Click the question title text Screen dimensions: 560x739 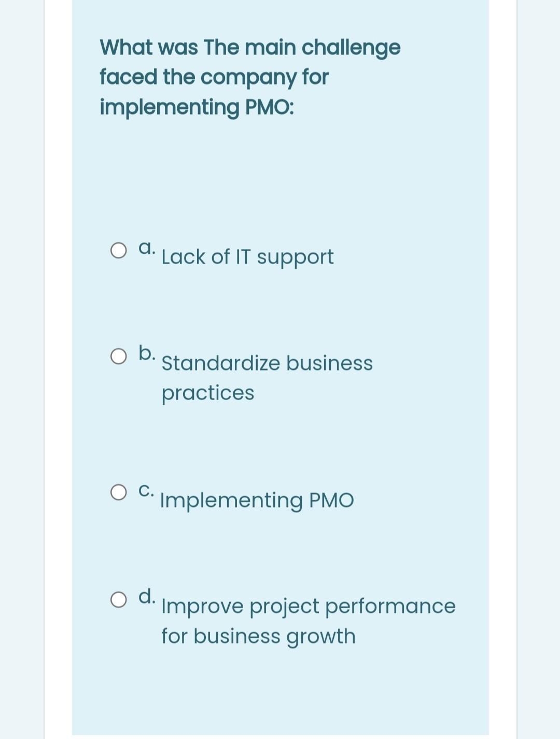click(x=250, y=77)
